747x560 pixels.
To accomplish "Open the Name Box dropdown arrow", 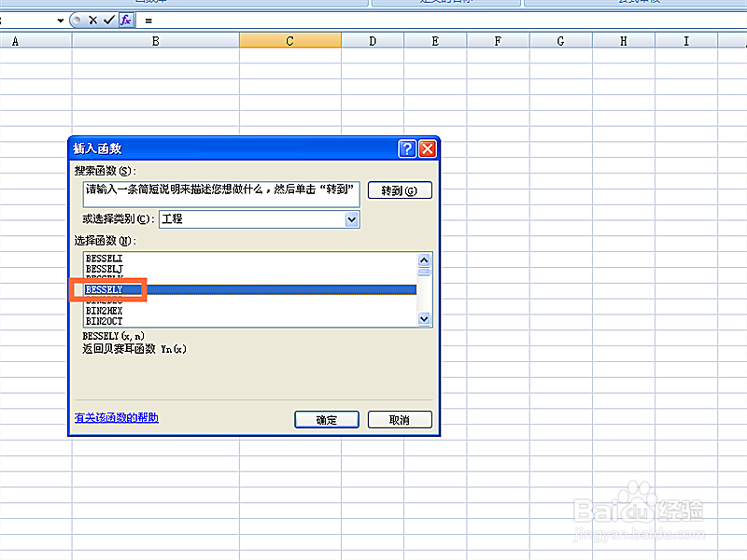I will (60, 21).
